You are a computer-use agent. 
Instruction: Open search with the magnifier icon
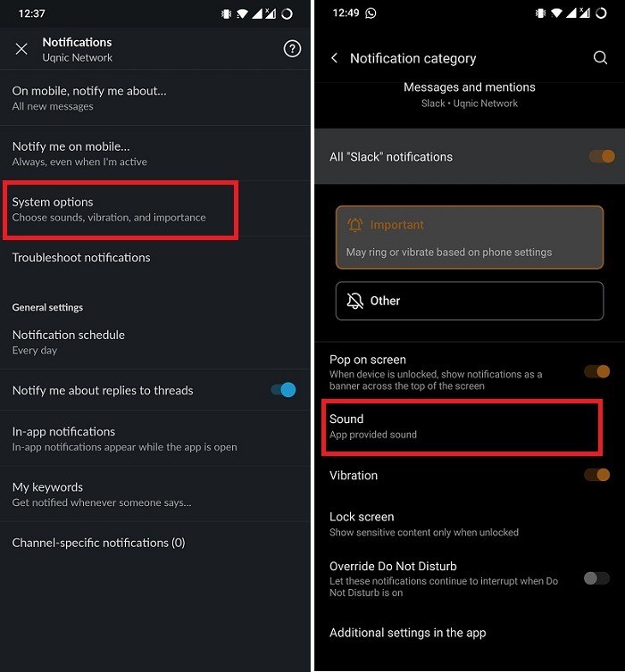(x=600, y=57)
